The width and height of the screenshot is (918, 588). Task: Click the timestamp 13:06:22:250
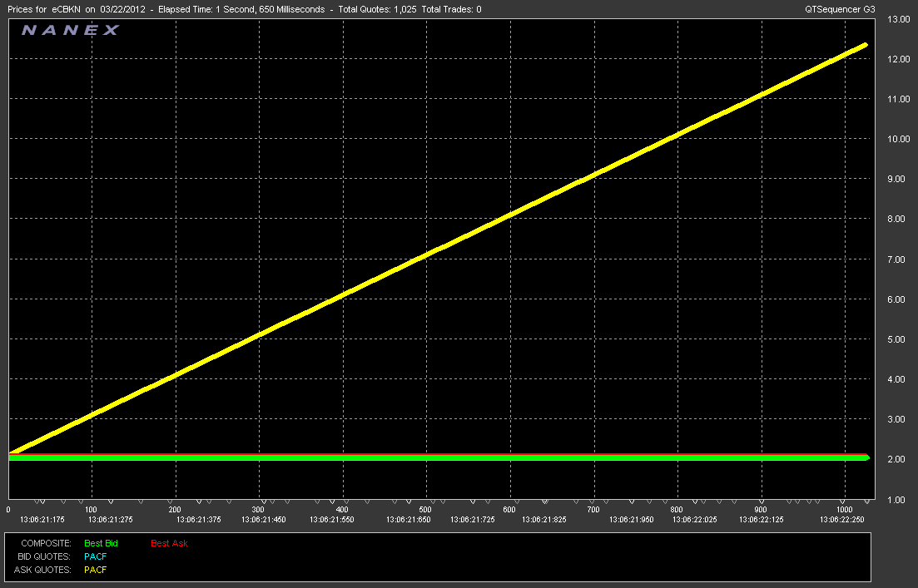point(842,520)
